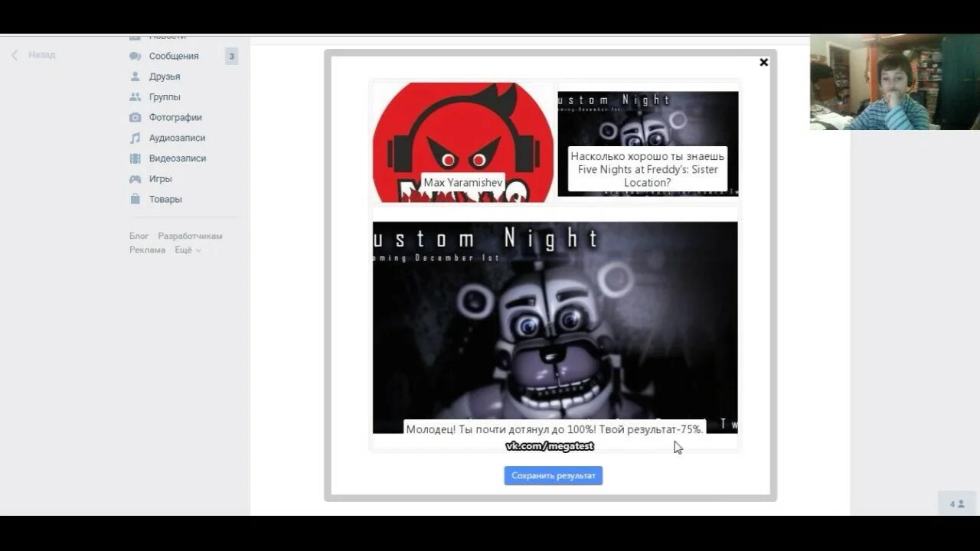980x551 pixels.
Task: Click the unread messages badge showing 3
Action: click(x=231, y=56)
